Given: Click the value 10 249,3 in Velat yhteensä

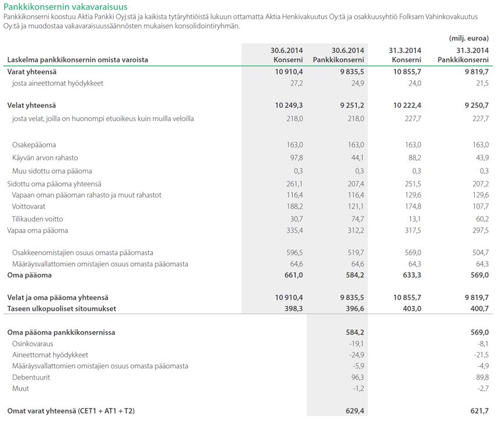Looking at the screenshot, I should [x=289, y=105].
